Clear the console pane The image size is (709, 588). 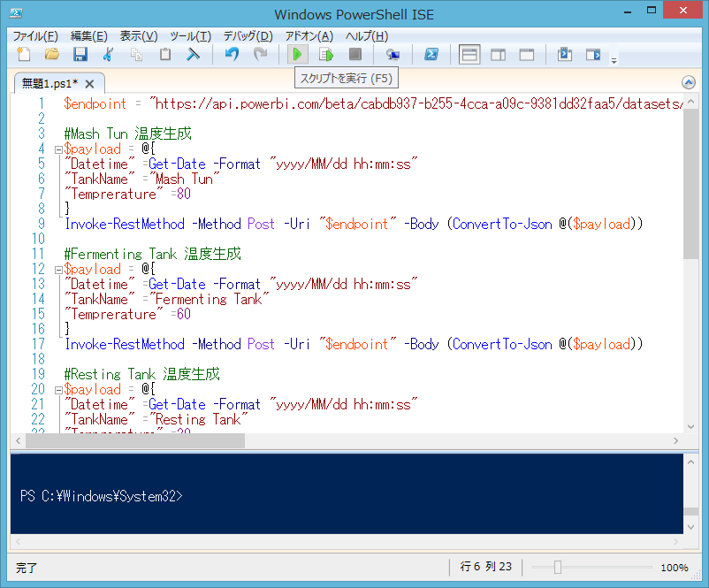coord(193,54)
